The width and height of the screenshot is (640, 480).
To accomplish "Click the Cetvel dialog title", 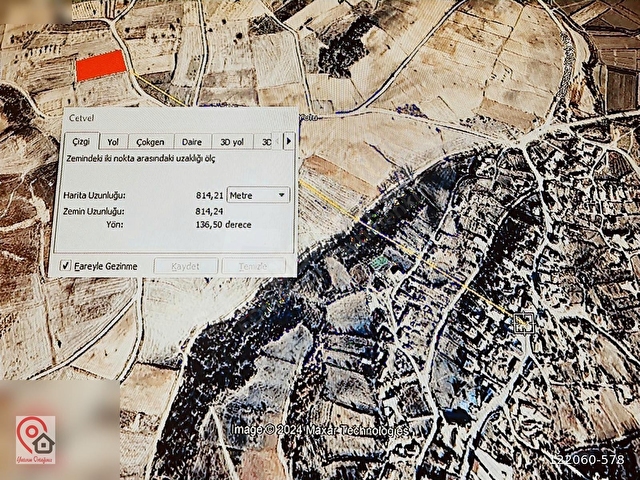I will 81,118.
